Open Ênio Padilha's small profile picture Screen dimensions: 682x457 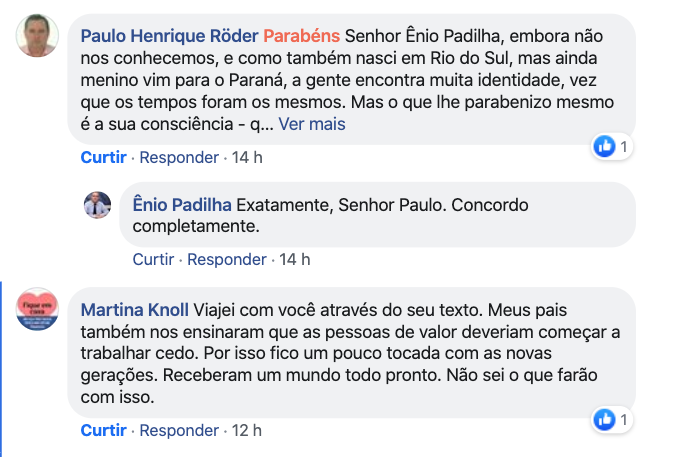tap(97, 205)
